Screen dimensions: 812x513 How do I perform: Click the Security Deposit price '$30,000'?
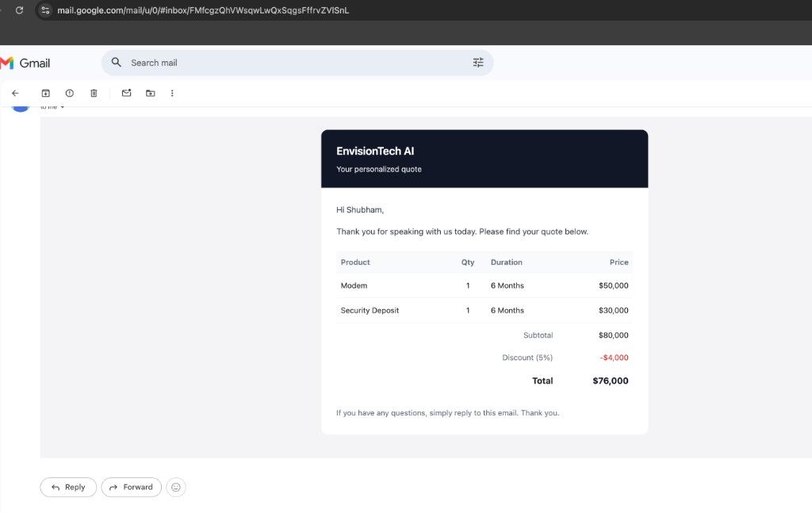point(613,311)
